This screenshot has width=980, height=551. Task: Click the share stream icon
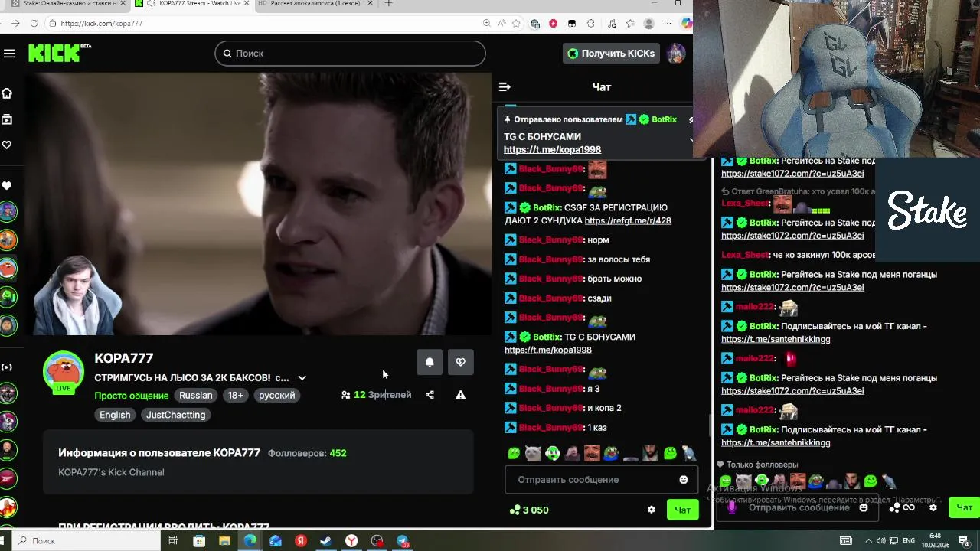point(430,395)
